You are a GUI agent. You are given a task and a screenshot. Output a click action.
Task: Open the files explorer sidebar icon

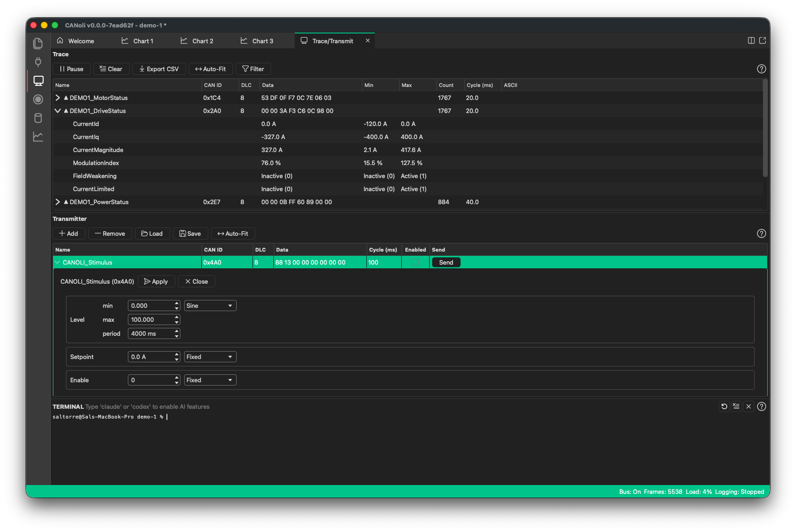point(38,43)
